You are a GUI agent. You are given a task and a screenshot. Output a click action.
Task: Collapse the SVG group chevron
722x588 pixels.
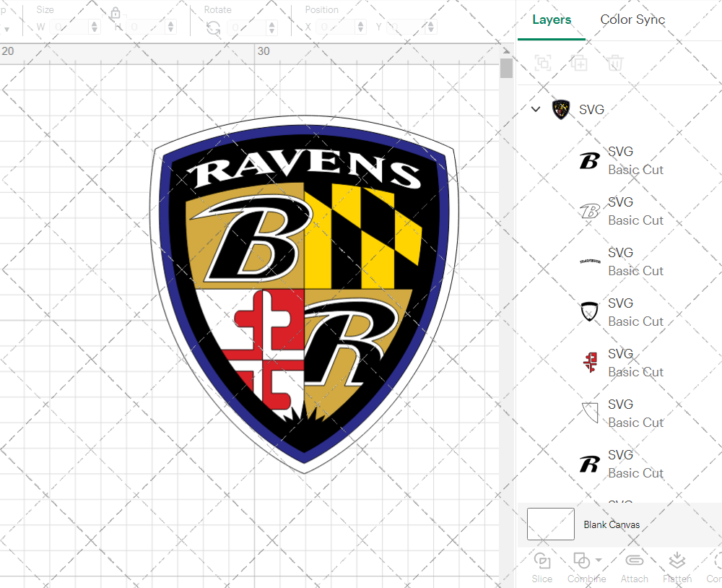[x=536, y=109]
